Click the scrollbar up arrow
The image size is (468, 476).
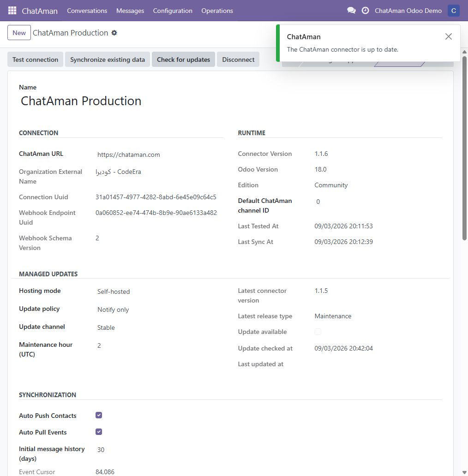464,52
